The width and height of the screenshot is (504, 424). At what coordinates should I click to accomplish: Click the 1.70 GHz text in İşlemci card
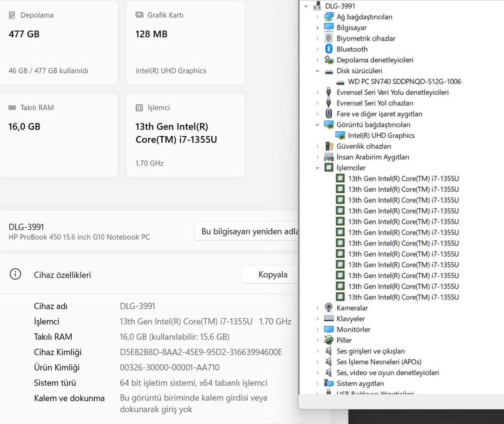pyautogui.click(x=149, y=163)
